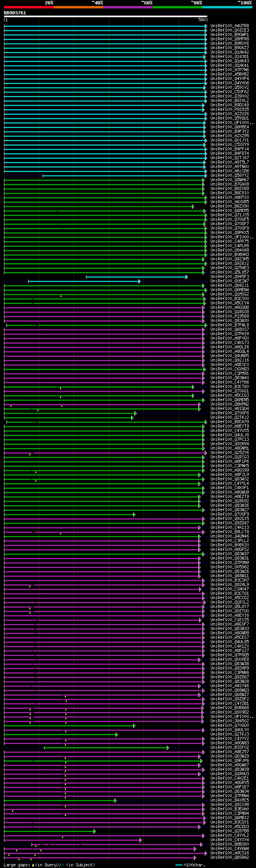Select label UniRef100_Q2TKJ3
The height and width of the screenshot is (868, 256).
230,734
